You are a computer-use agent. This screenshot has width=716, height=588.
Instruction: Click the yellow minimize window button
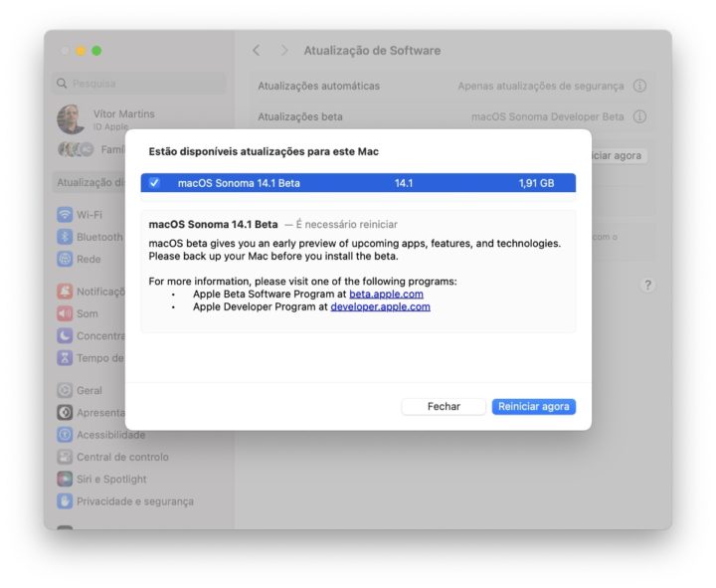81,51
